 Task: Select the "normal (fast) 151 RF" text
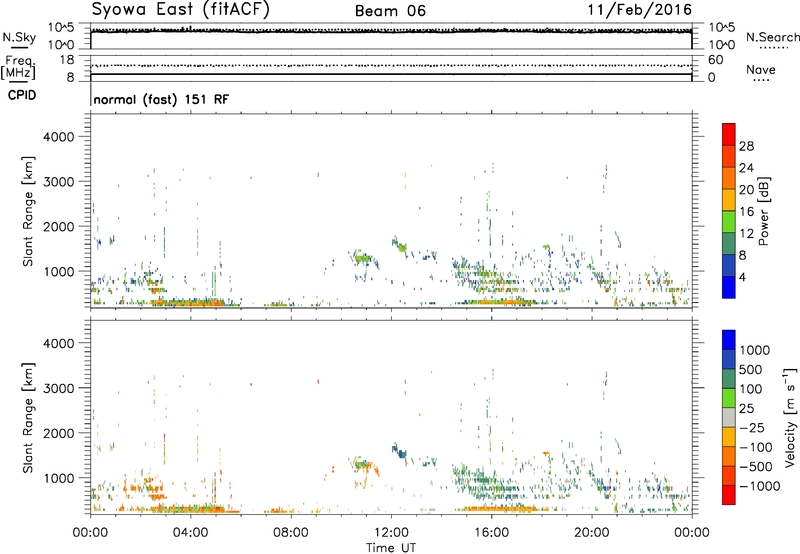click(161, 99)
